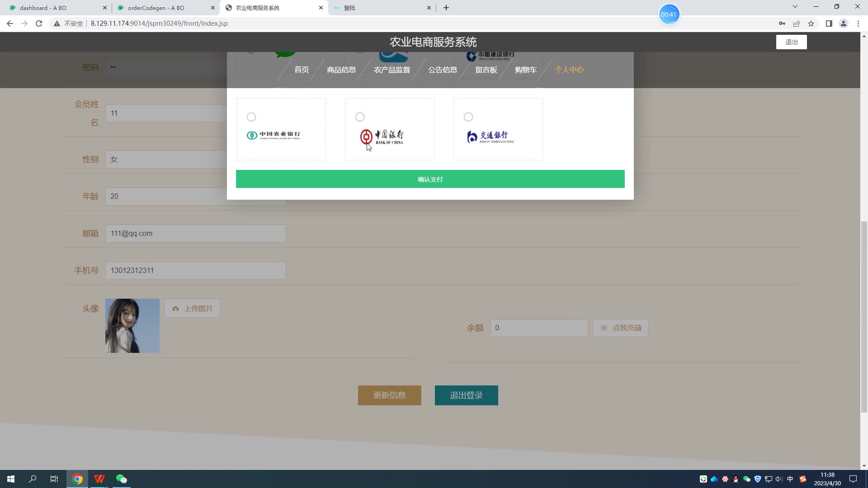Click the 性别 gender input field
Image resolution: width=868 pixels, height=488 pixels.
click(x=166, y=160)
